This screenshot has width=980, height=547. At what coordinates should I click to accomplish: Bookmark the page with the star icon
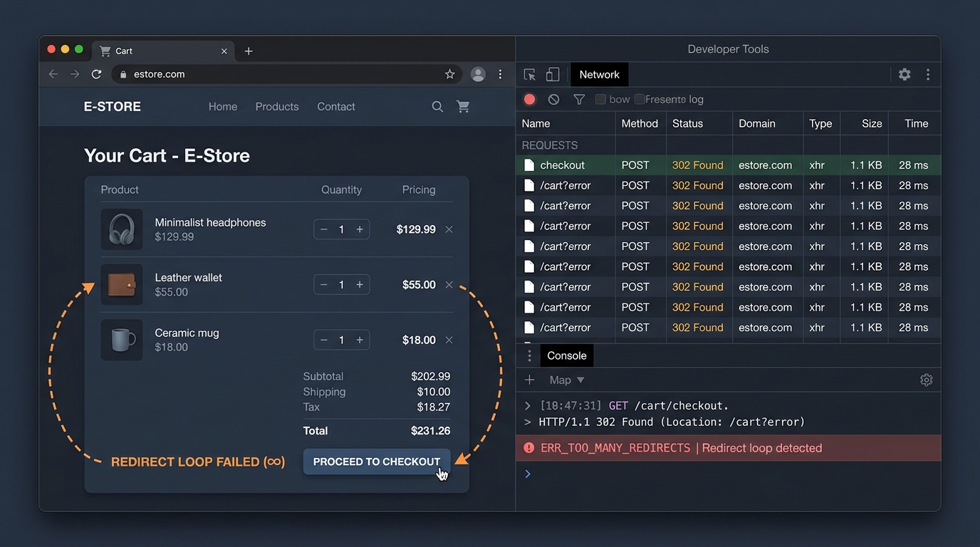(449, 74)
